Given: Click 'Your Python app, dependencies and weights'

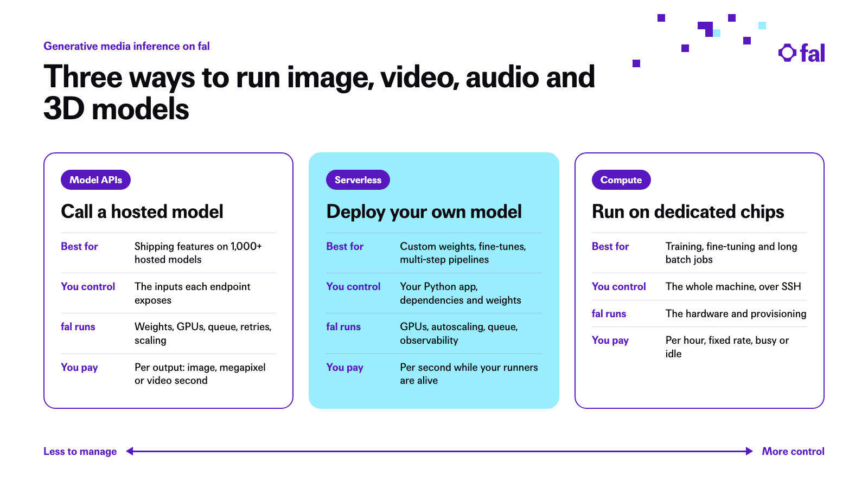Looking at the screenshot, I should (x=461, y=293).
